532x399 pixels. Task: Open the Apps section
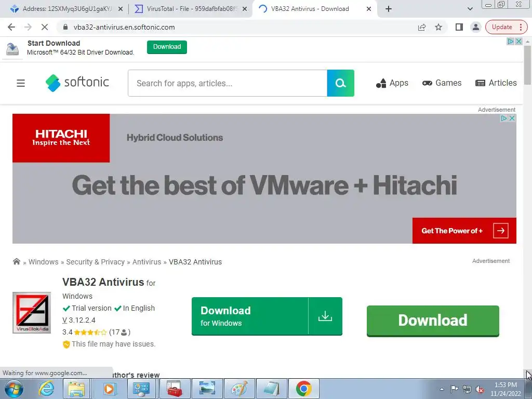[x=392, y=83]
